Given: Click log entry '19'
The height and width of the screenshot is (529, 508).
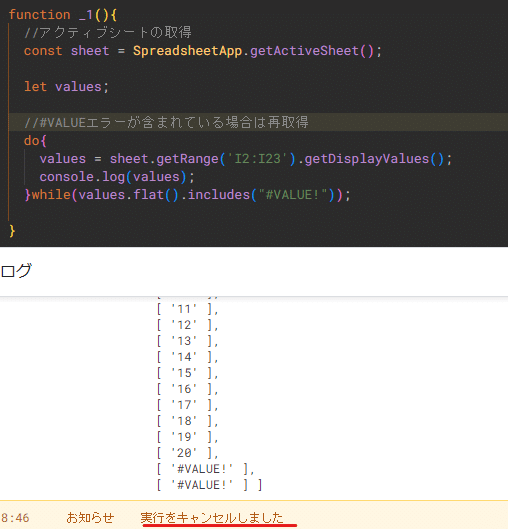Looking at the screenshot, I should [187, 437].
